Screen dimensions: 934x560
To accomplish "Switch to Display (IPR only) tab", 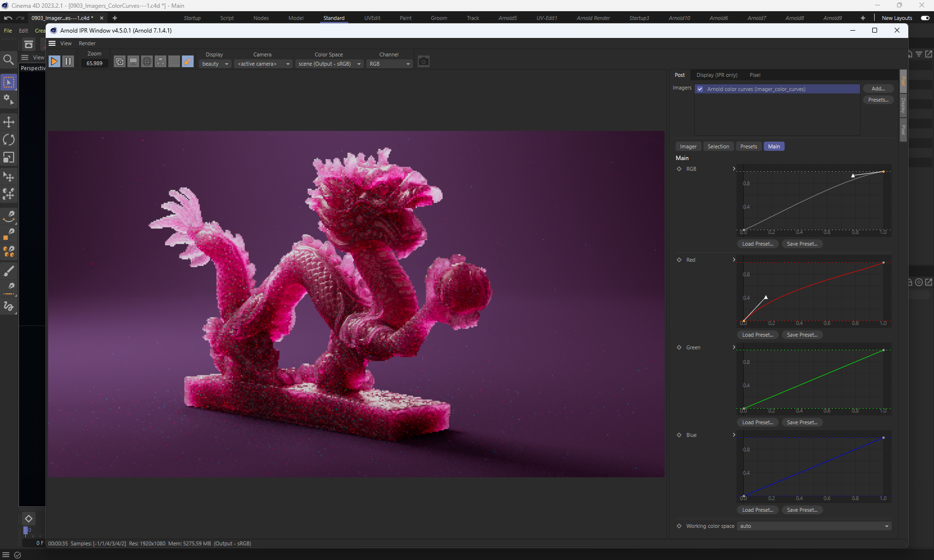I will tap(717, 75).
